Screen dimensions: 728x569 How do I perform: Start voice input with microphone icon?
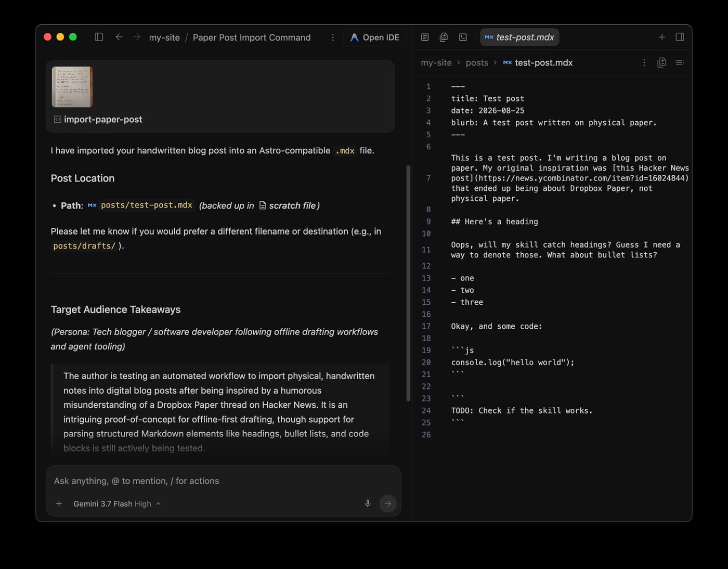point(368,503)
